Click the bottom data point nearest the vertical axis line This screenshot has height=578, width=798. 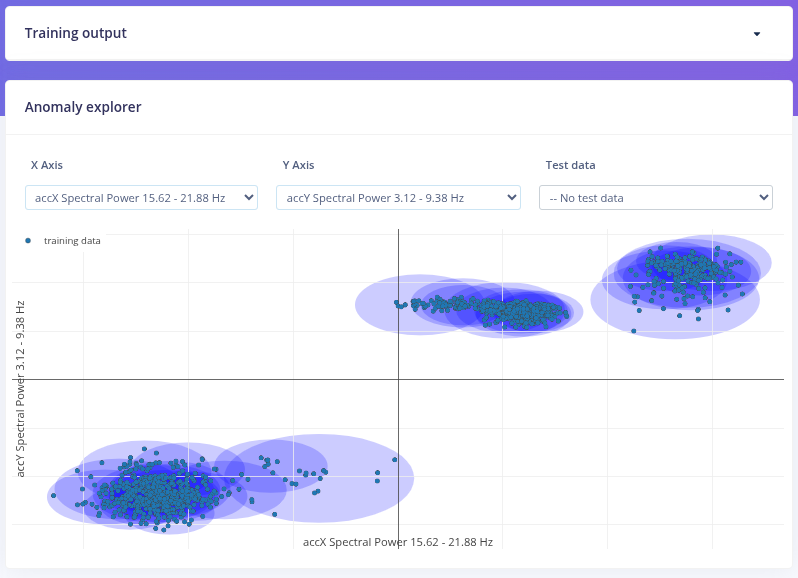(x=395, y=460)
